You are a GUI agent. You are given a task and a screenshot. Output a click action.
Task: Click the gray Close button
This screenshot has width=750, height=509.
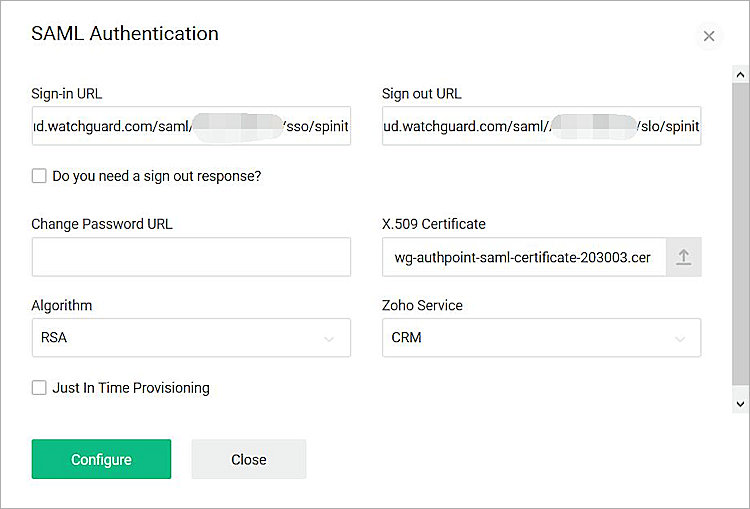coord(248,460)
